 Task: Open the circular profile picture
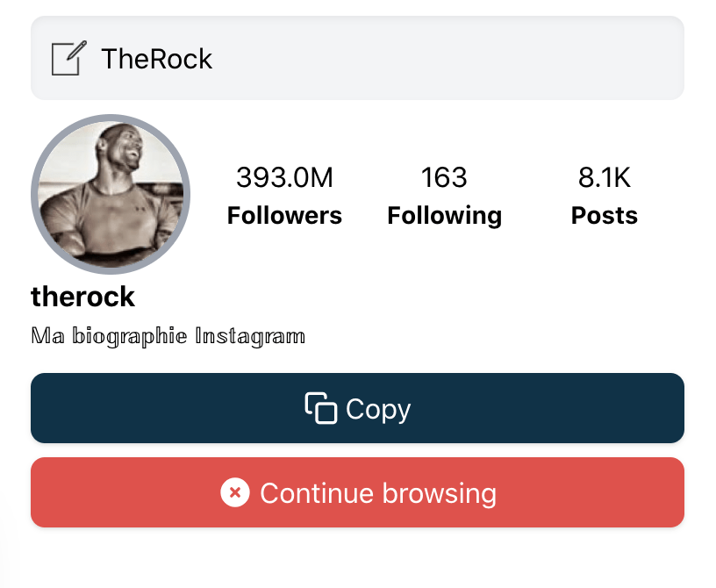point(111,194)
